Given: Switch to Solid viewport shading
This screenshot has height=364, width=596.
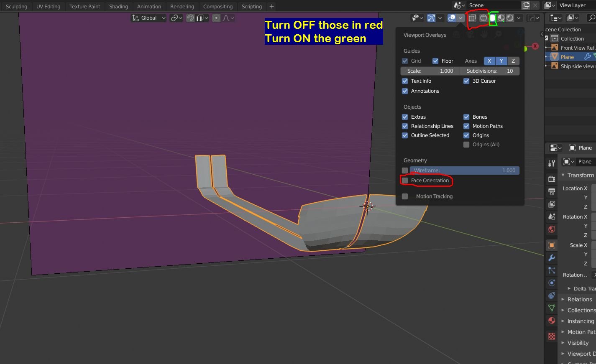Looking at the screenshot, I should [493, 18].
